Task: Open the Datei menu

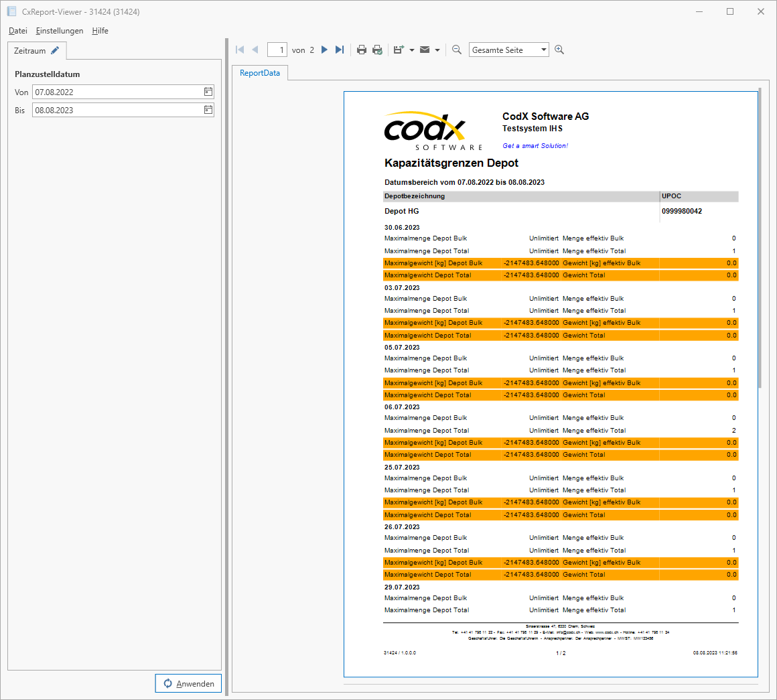Action: 17,31
